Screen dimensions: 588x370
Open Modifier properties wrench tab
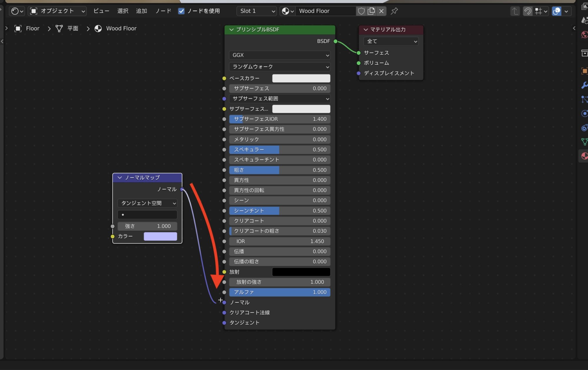(584, 85)
